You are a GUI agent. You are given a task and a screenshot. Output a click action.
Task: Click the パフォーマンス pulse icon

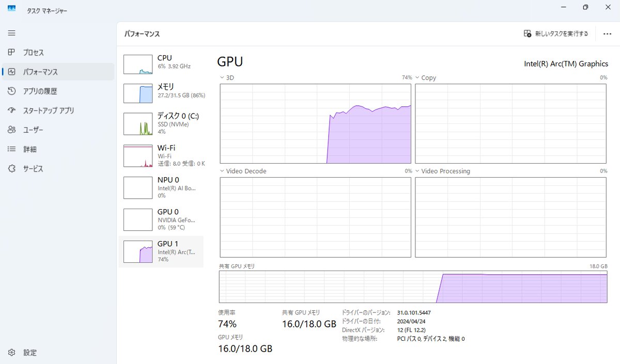(11, 72)
